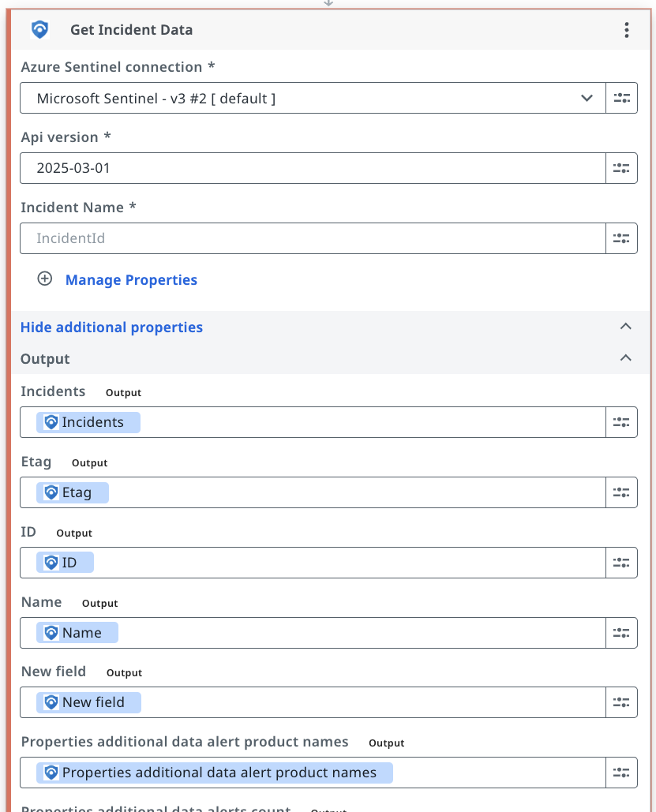Viewport: 656px width, 812px height.
Task: Open field options icon beside ID output
Action: point(621,563)
